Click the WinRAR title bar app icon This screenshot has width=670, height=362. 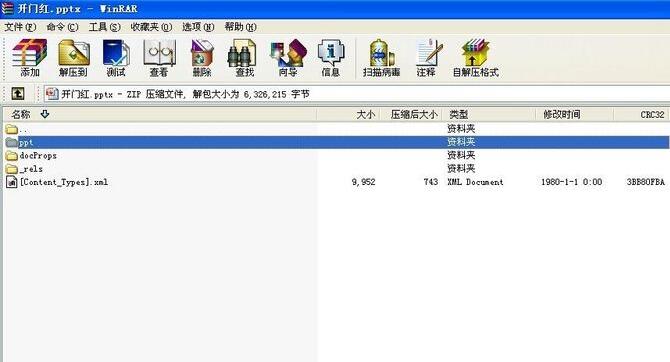(x=7, y=8)
